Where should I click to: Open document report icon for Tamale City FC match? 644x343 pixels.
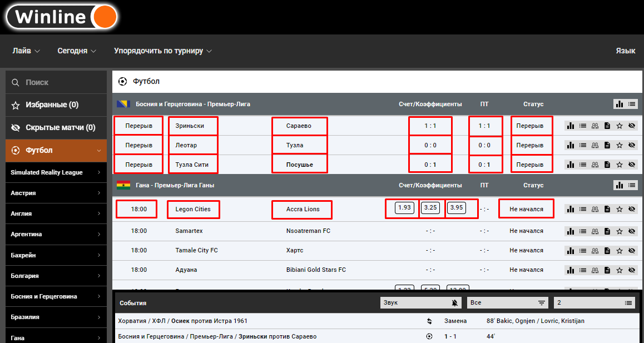[x=607, y=250]
